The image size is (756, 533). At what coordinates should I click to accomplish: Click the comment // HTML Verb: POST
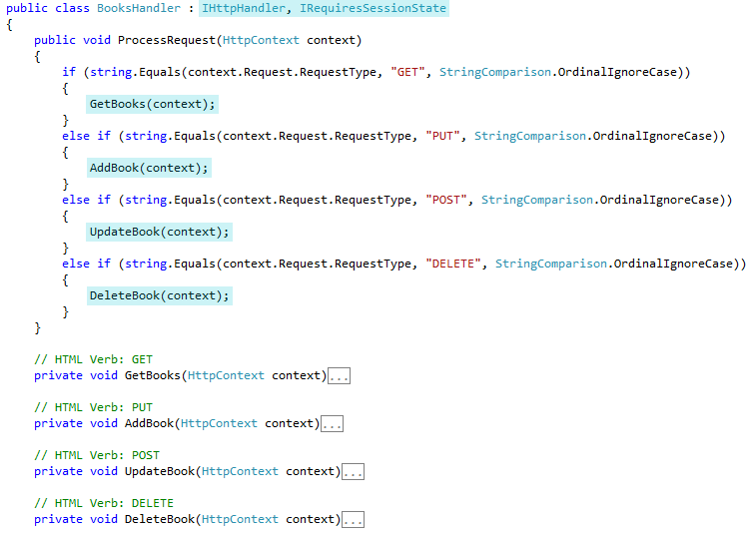click(x=97, y=455)
